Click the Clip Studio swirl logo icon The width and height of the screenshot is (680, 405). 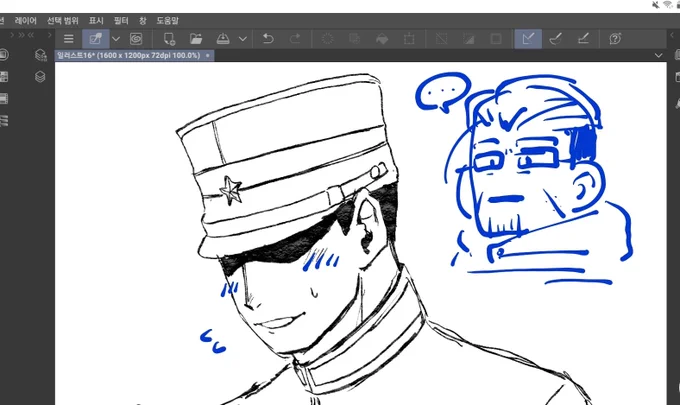(136, 39)
